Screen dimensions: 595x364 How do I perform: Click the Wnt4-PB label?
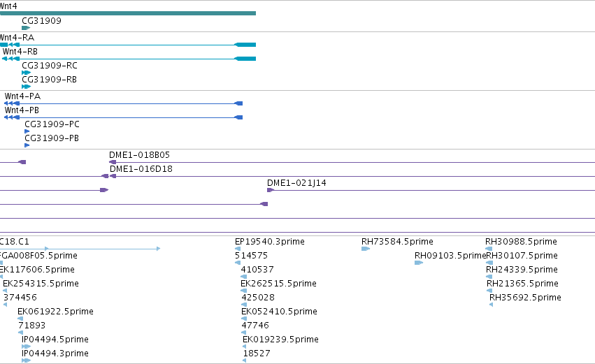tap(22, 110)
